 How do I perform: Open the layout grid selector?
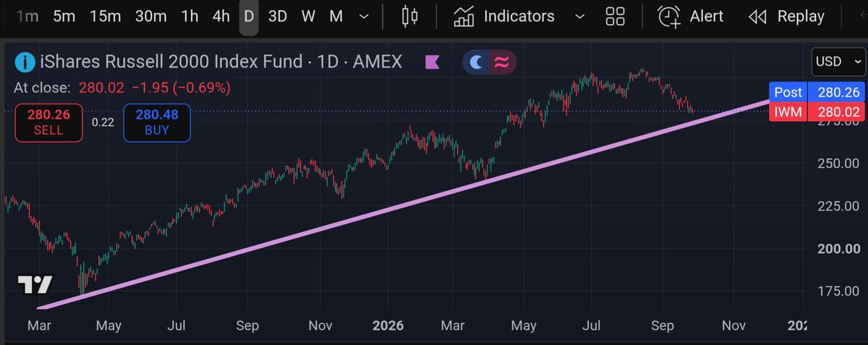tap(615, 16)
